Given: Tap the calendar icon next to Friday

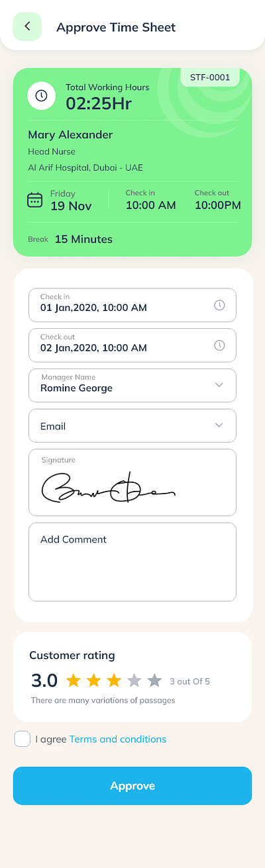Looking at the screenshot, I should 34,200.
